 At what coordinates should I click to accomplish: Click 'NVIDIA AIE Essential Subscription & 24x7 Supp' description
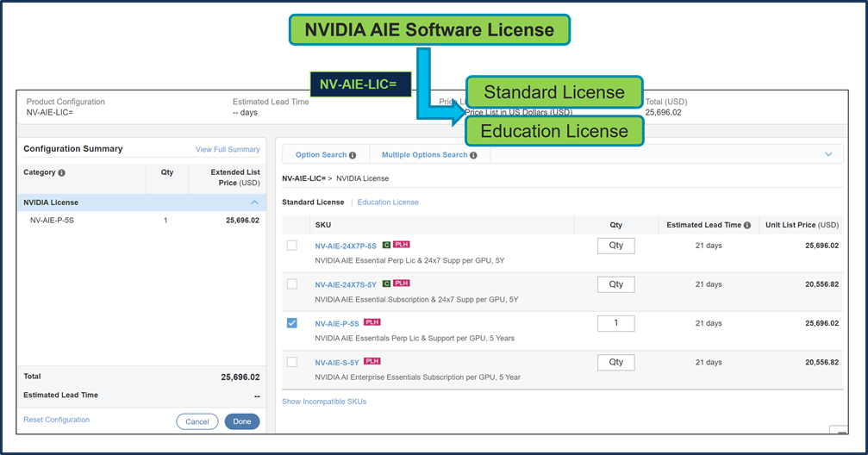coord(416,300)
